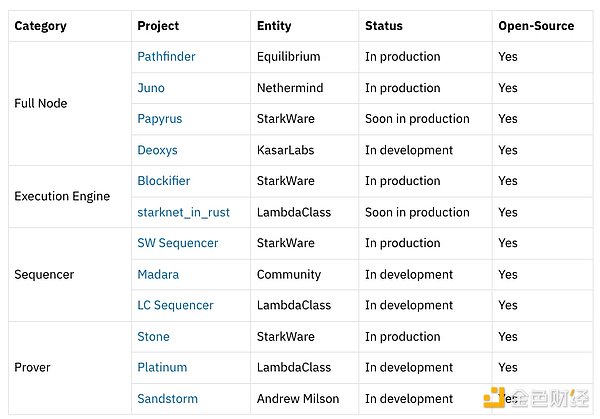
Task: Follow the Deoxys project link
Action: click(x=159, y=150)
